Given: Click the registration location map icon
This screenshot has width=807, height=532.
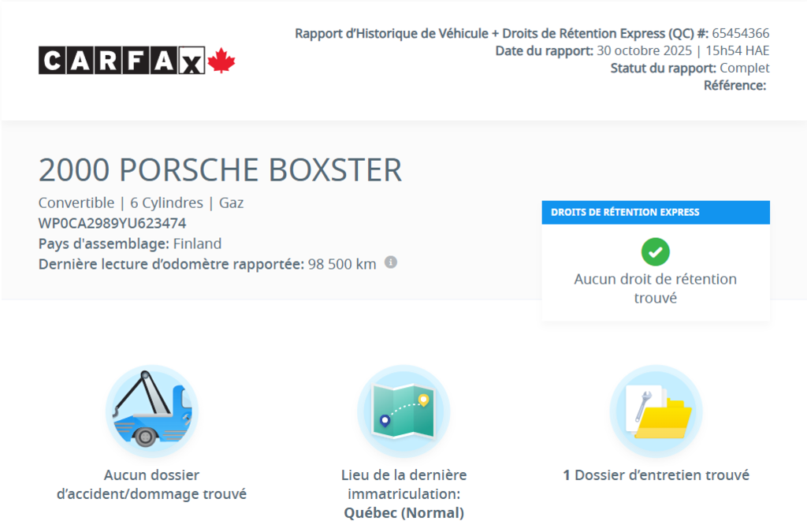Looking at the screenshot, I should click(403, 410).
